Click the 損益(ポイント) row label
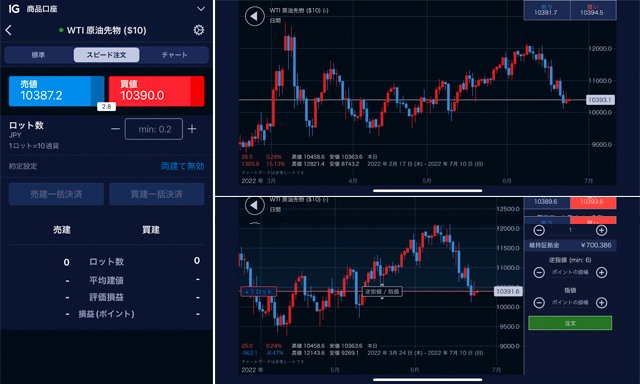The height and width of the screenshot is (384, 640). (x=107, y=314)
